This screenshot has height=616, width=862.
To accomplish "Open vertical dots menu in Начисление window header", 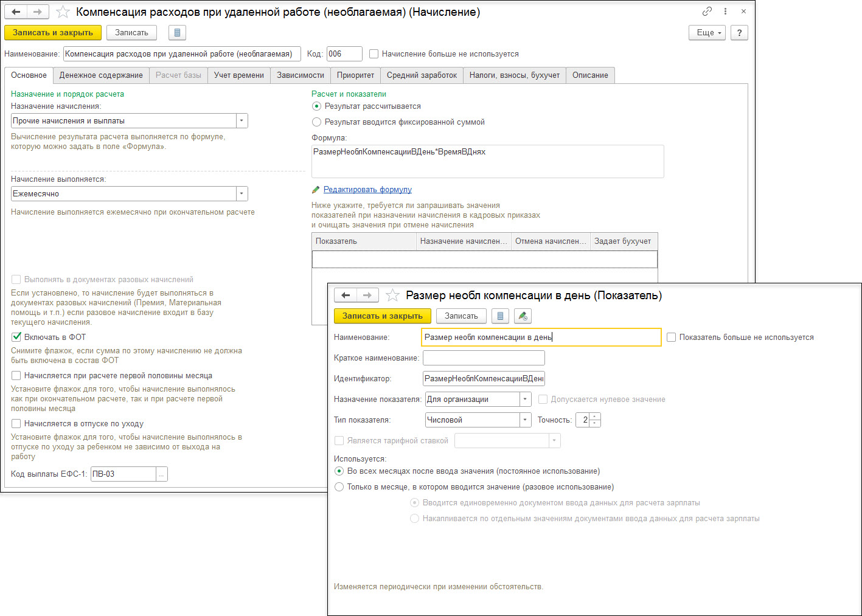I will [x=725, y=12].
